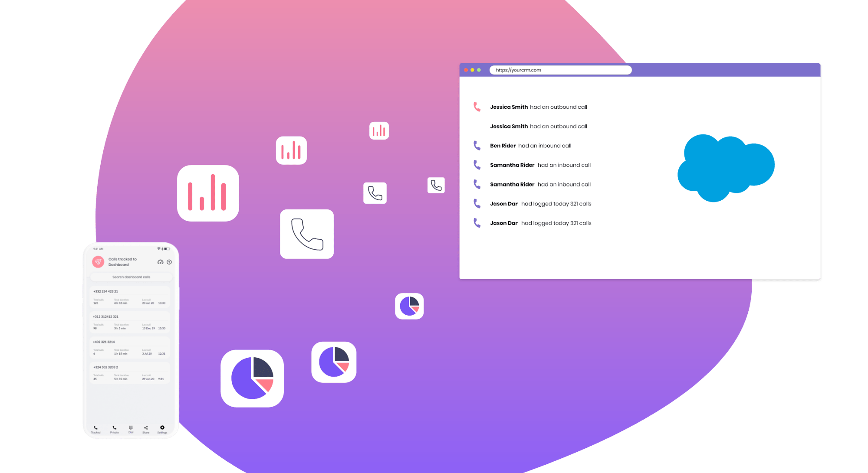Click the smallest bar chart icon tile
Viewport: 868px width, 473px height.
(379, 130)
